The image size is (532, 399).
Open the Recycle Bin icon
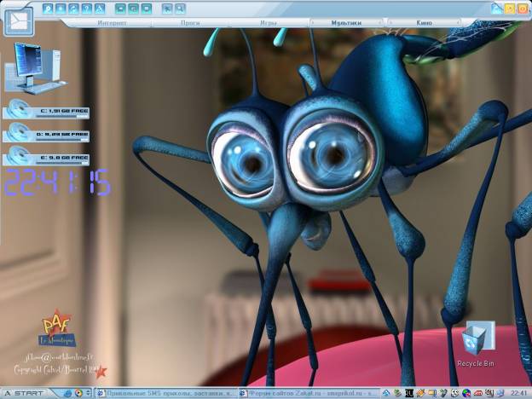tap(476, 344)
